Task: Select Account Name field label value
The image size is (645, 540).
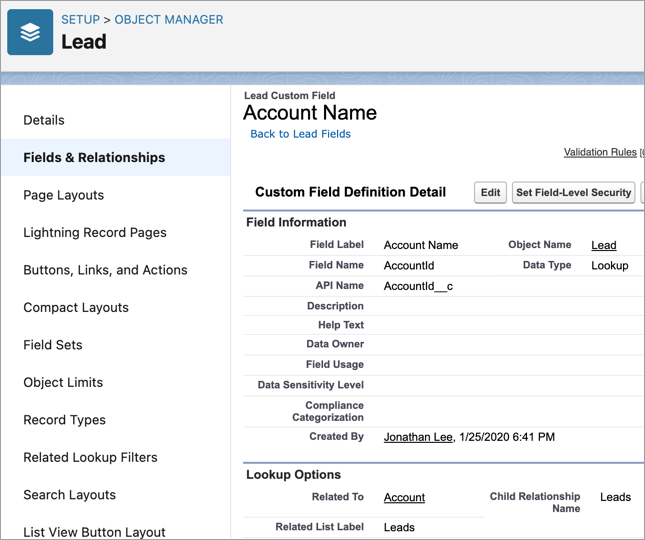Action: tap(421, 245)
